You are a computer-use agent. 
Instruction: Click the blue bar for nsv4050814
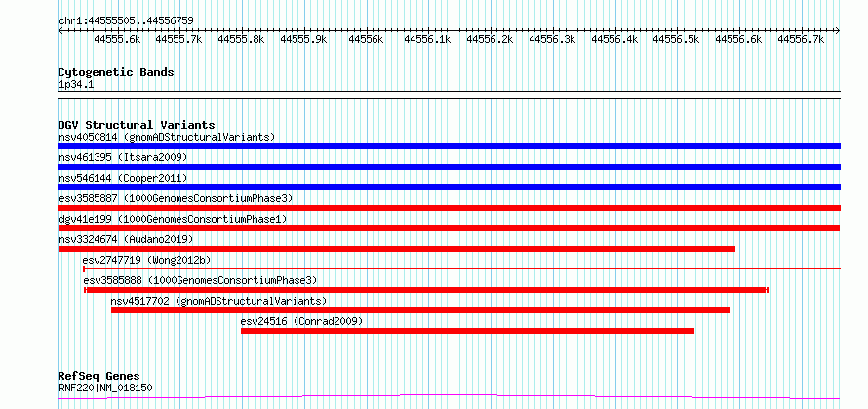click(x=449, y=146)
